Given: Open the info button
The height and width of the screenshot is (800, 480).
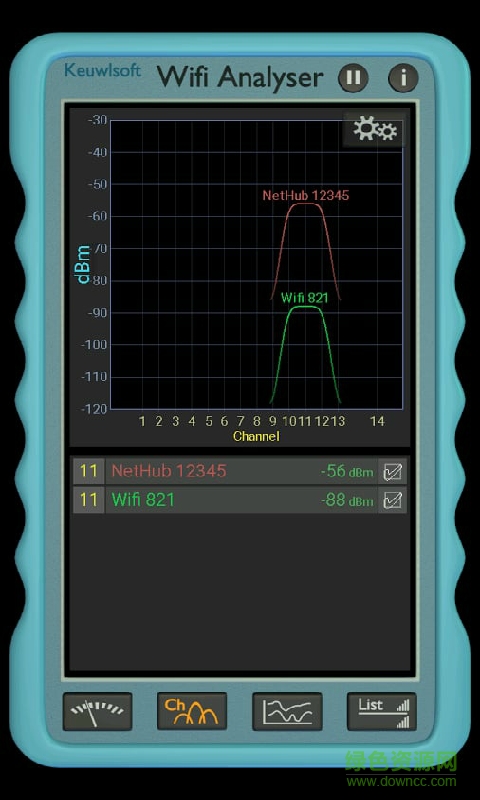Looking at the screenshot, I should [x=403, y=78].
